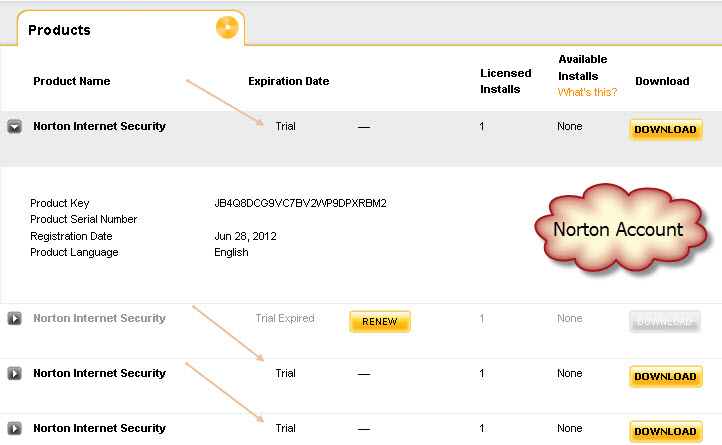Click the Product Language label

pos(74,252)
